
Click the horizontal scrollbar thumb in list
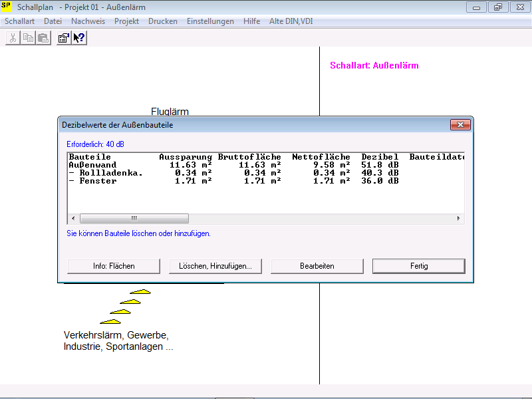(134, 218)
